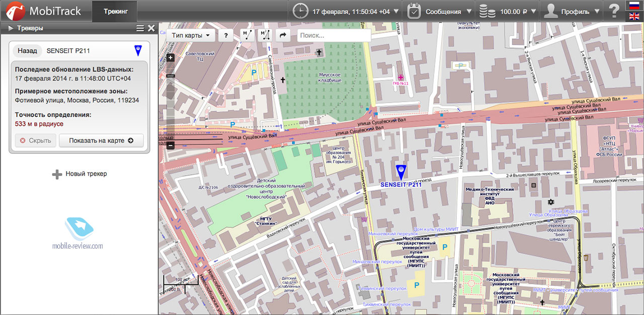
Task: Click the share arrow icon on map toolbar
Action: 283,35
